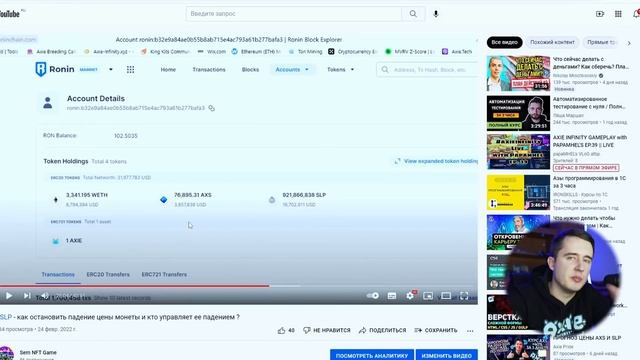Click the YouTube search field

[x=293, y=13]
